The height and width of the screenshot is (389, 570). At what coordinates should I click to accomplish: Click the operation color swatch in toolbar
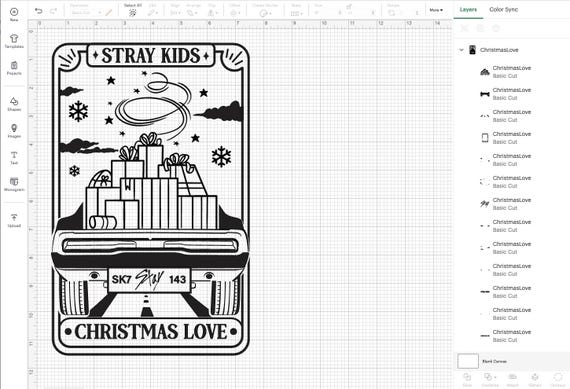(x=108, y=13)
